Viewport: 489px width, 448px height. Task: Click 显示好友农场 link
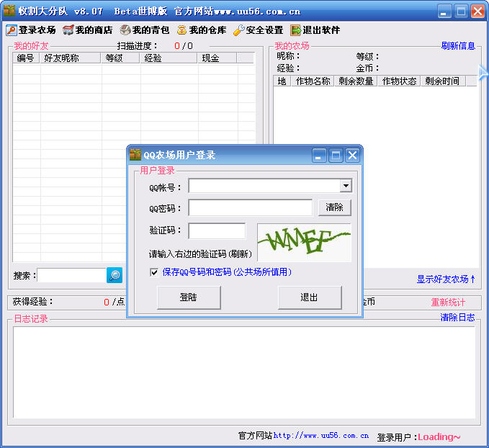(446, 279)
